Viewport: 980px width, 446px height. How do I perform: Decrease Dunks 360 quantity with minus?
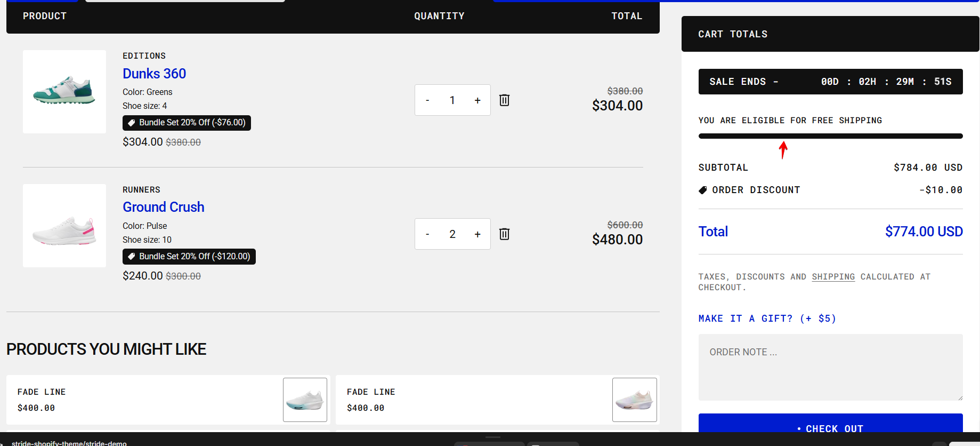coord(427,100)
